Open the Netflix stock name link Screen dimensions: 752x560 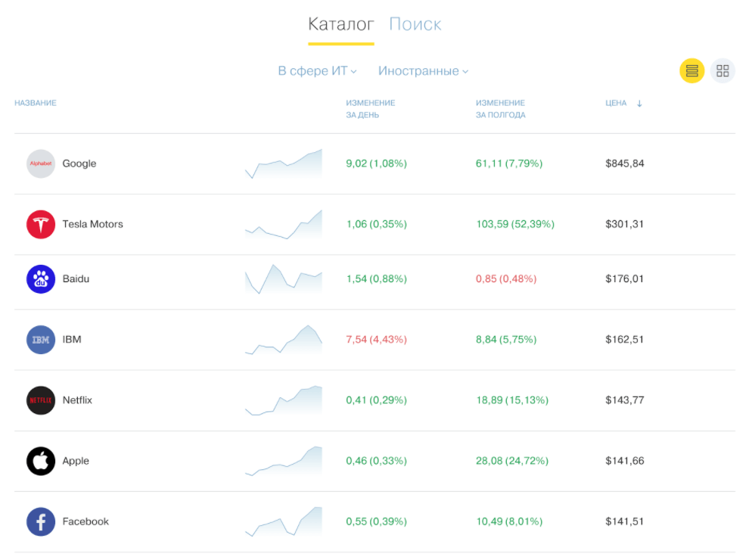coord(77,400)
